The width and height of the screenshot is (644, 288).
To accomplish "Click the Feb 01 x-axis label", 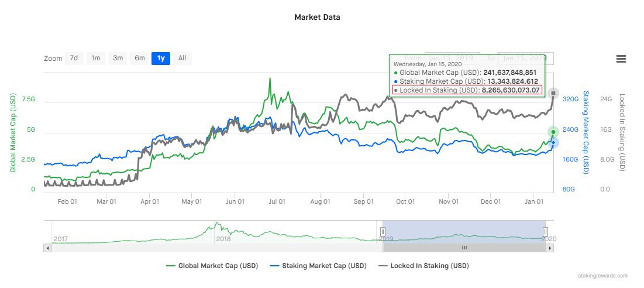I will (x=67, y=202).
